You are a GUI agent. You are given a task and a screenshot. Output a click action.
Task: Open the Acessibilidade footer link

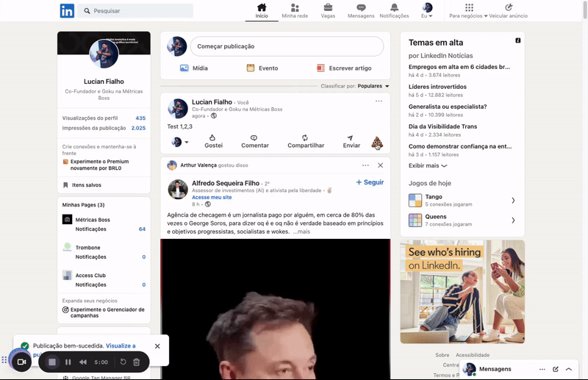(473, 355)
